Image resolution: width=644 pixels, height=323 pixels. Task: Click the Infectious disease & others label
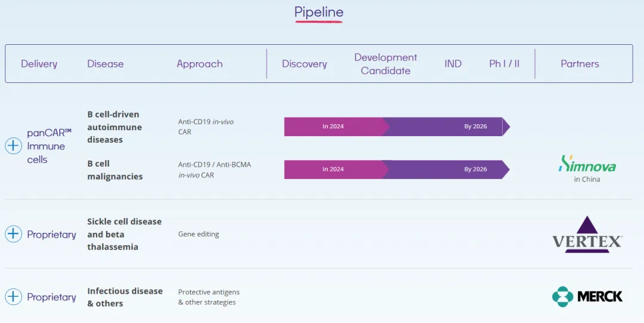(125, 297)
